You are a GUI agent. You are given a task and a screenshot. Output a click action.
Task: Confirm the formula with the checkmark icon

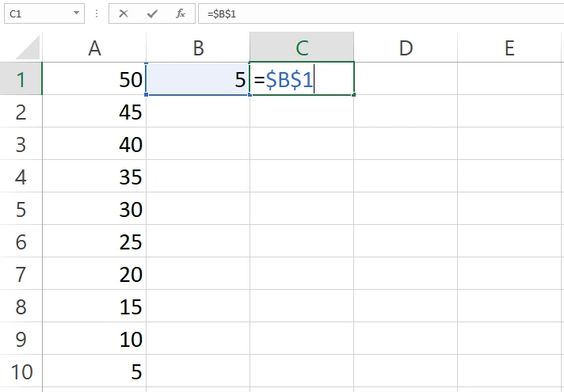point(152,13)
